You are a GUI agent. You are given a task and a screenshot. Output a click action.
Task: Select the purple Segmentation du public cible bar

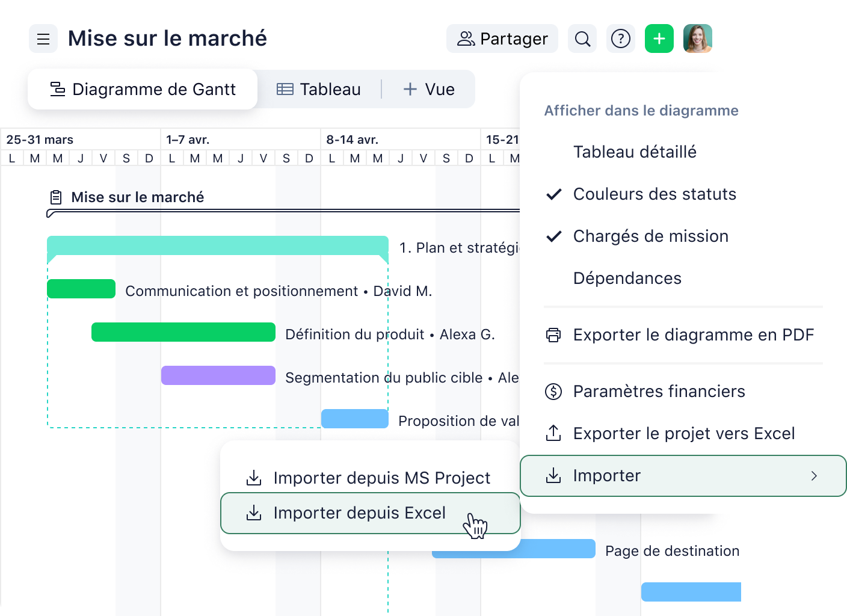[x=218, y=375]
